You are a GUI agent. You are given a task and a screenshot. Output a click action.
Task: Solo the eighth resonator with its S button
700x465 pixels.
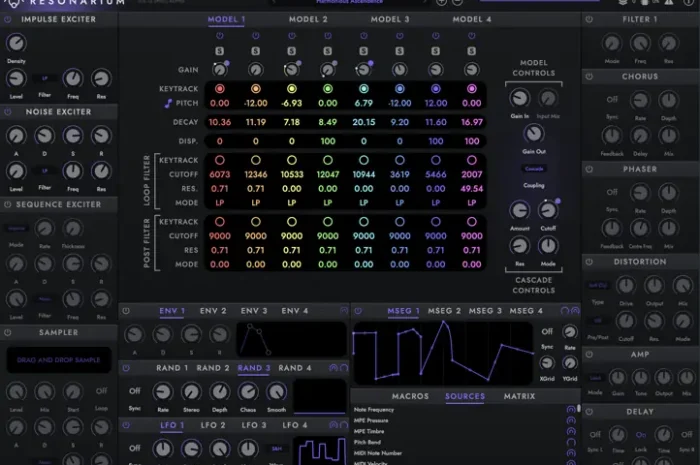coord(471,51)
